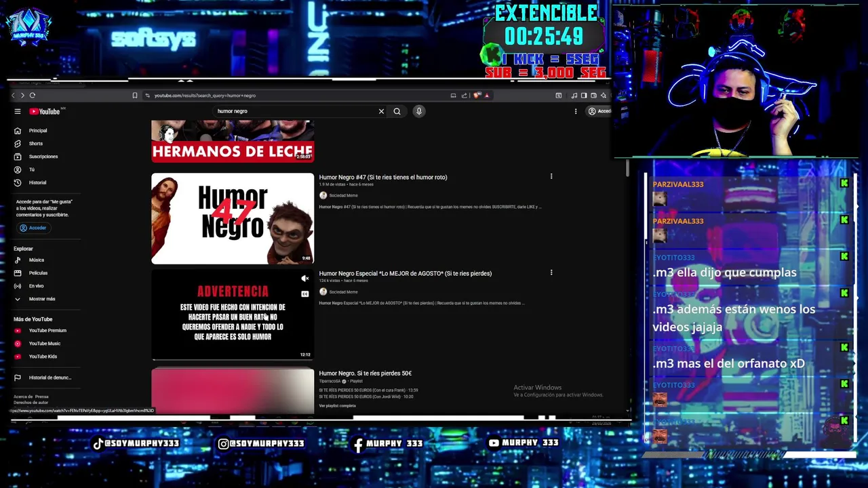
Task: Open more options for Humor Negro Especial
Action: pyautogui.click(x=551, y=273)
